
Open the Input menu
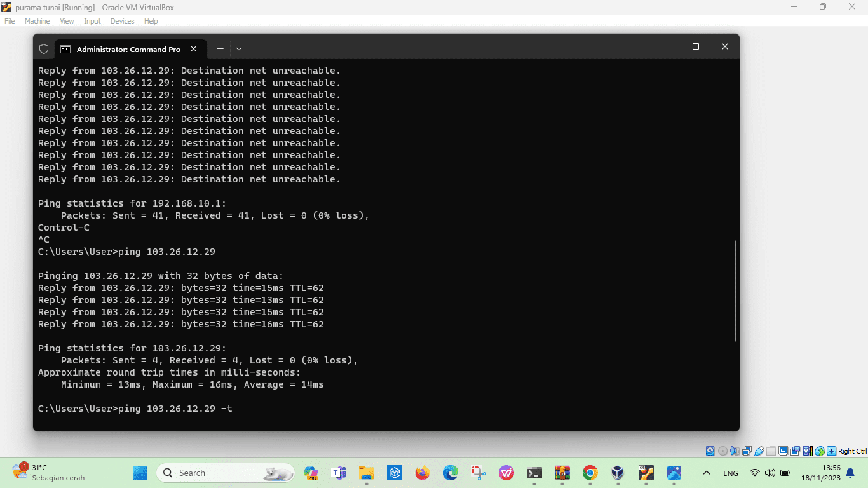[92, 21]
